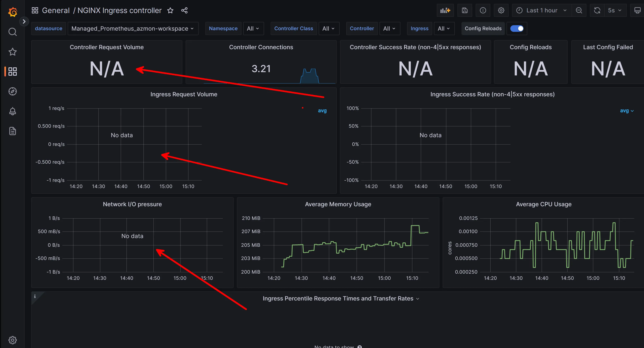The image size is (644, 348).
Task: Click the Save dashboard icon
Action: pyautogui.click(x=465, y=11)
